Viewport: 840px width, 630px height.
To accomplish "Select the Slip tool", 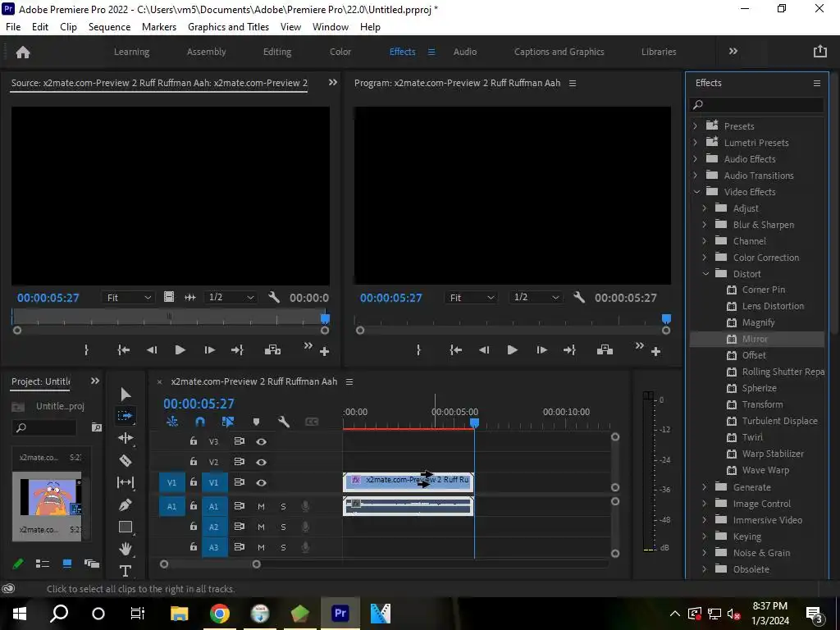I will [126, 482].
